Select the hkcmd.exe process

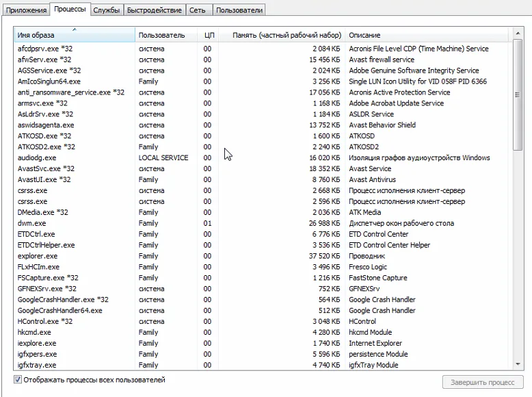263,332
